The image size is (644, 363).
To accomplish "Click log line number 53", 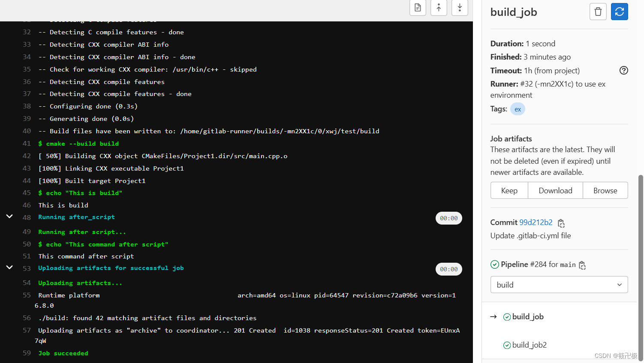I will point(27,268).
